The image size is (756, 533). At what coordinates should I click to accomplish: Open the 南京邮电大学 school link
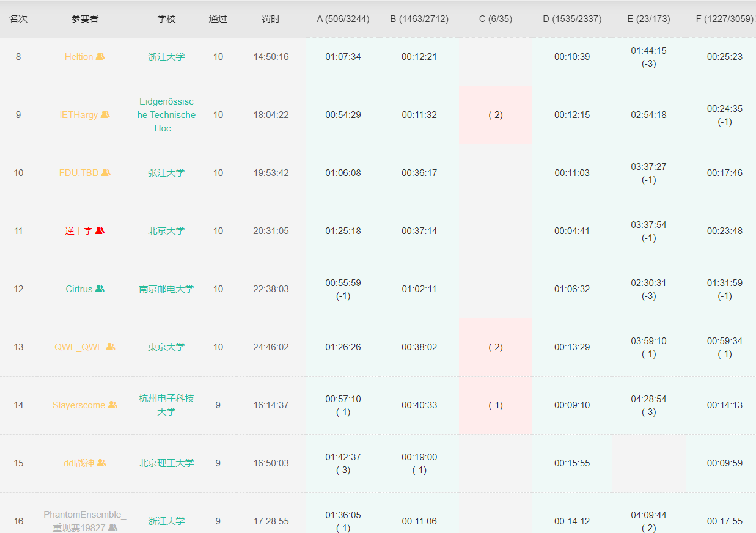[166, 289]
